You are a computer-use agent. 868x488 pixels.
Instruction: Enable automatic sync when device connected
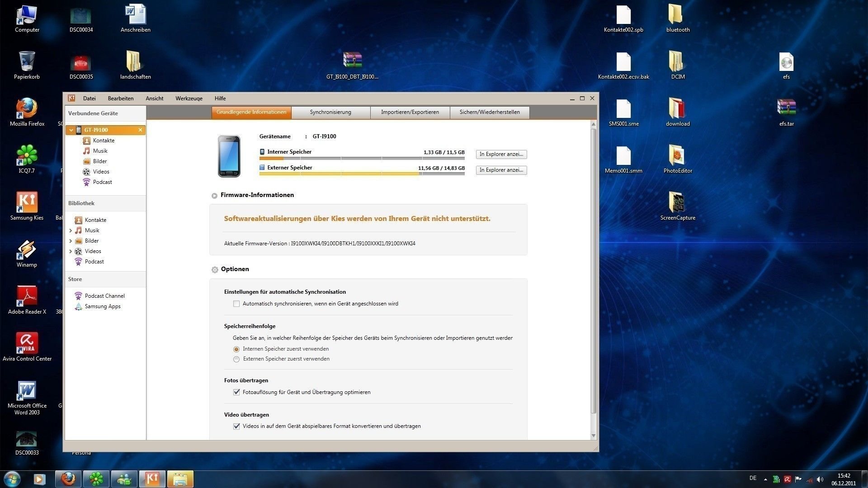click(236, 304)
